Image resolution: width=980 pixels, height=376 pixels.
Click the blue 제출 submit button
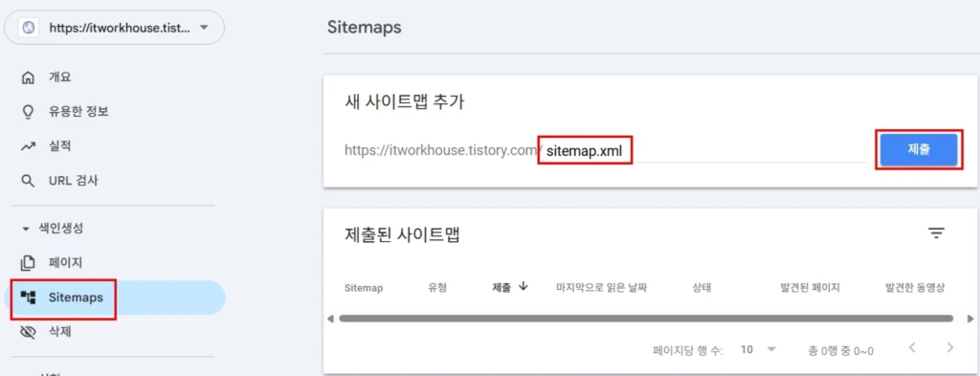coord(918,150)
